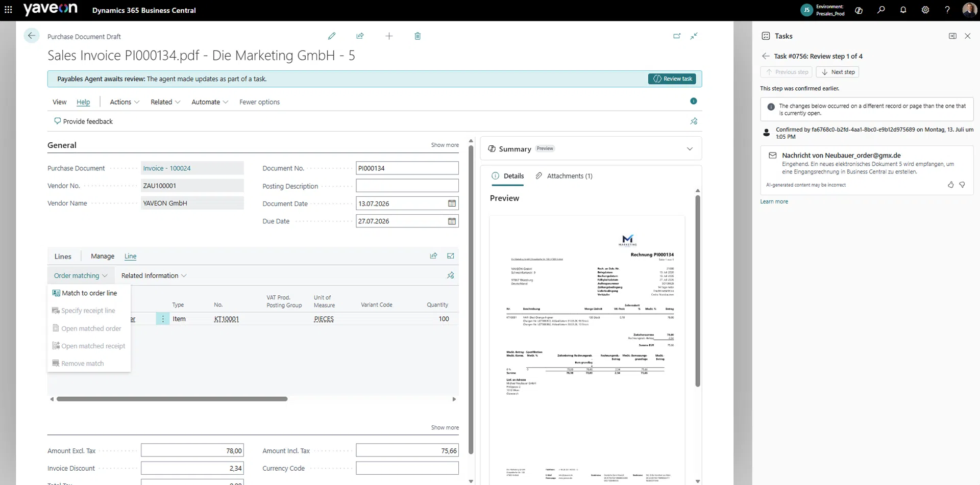The width and height of the screenshot is (980, 485).
Task: Go back with the arrow icon
Action: [x=32, y=36]
